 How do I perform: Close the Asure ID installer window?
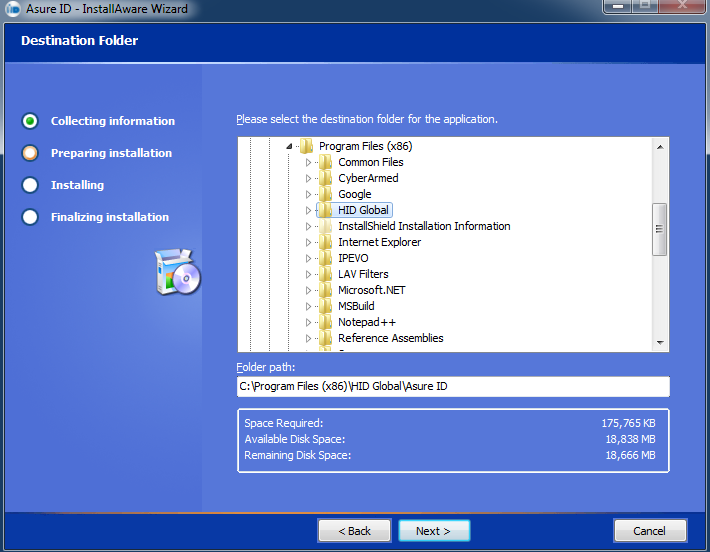tap(682, 5)
